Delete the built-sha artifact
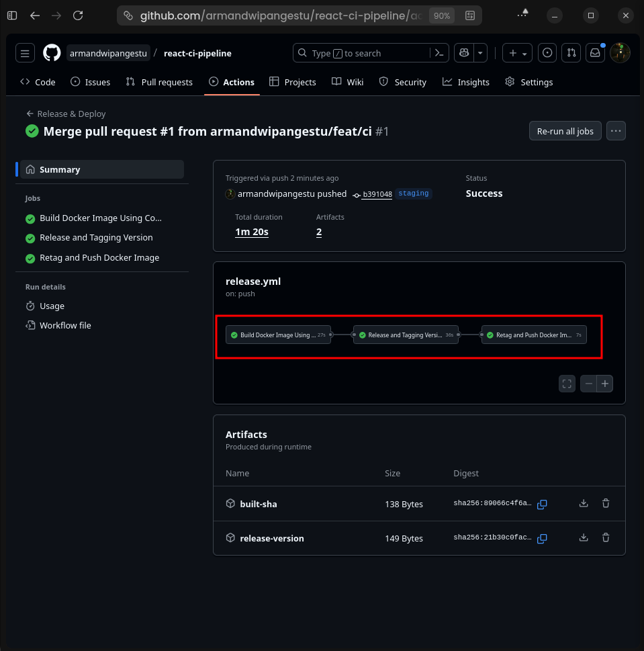The image size is (644, 651). [x=606, y=503]
